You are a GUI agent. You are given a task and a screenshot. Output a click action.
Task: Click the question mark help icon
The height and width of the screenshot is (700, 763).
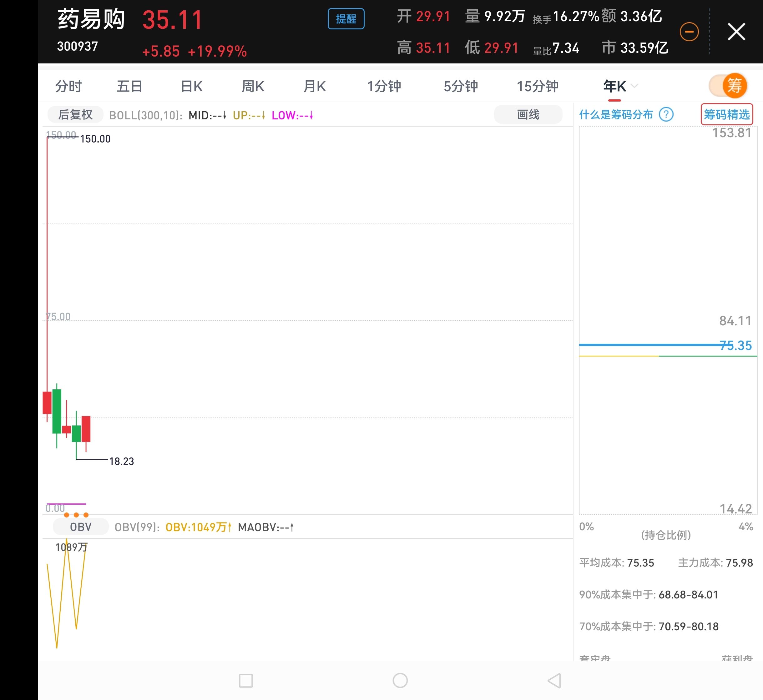pos(666,114)
